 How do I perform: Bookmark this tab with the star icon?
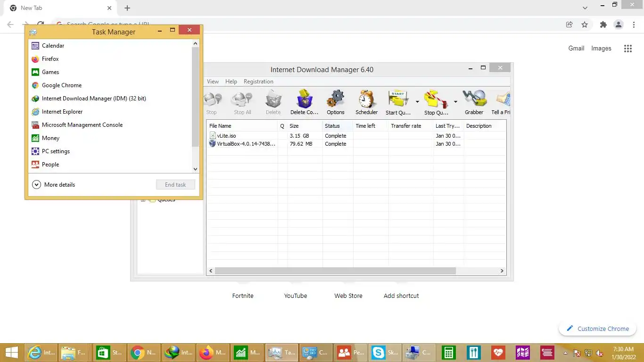click(585, 25)
